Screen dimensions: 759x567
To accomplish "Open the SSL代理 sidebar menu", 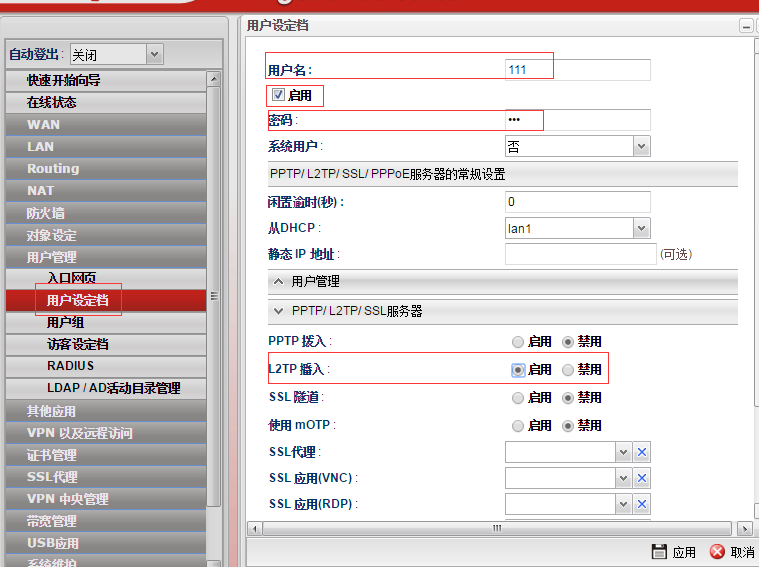I will coord(106,477).
